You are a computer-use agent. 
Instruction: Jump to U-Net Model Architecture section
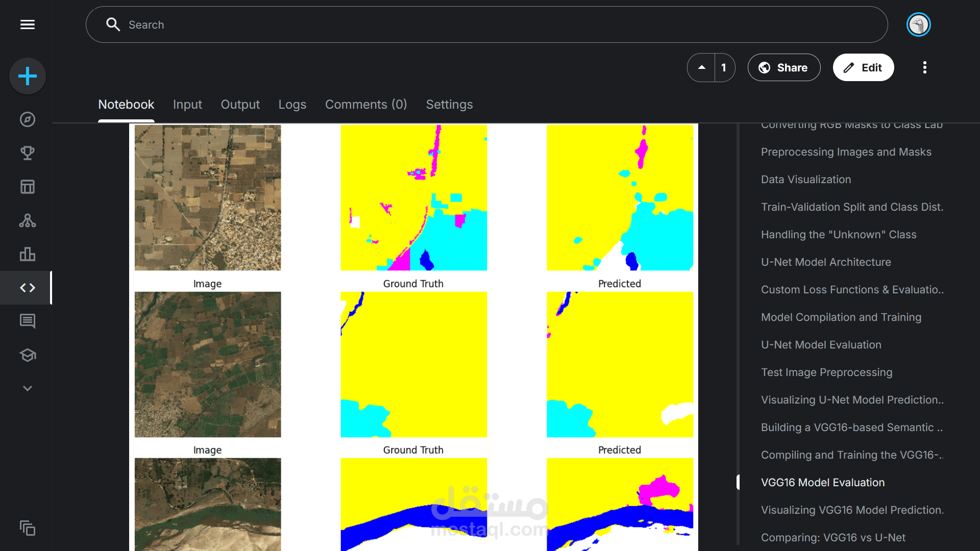click(x=826, y=262)
